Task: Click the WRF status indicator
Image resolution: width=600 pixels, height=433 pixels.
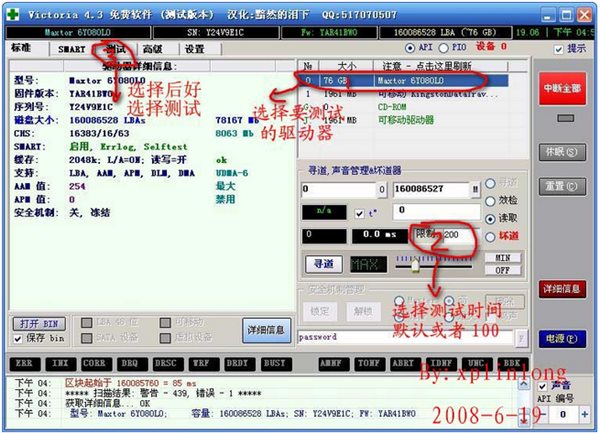Action: (202, 364)
